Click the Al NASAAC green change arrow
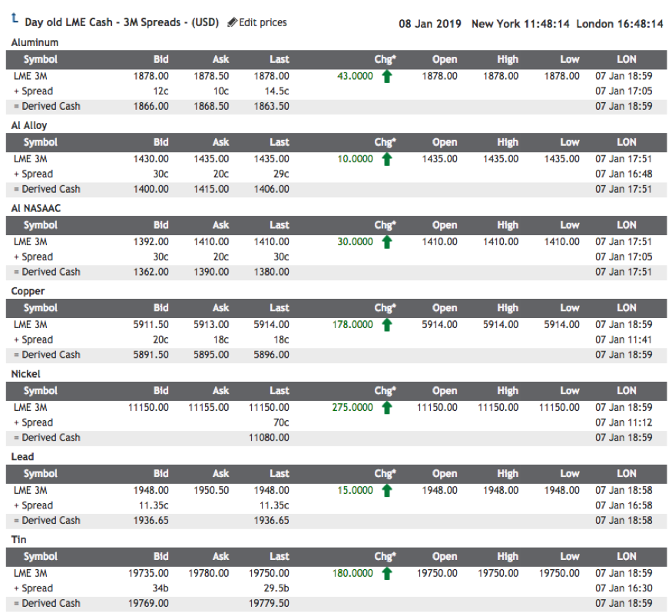The width and height of the screenshot is (672, 616). coord(386,242)
